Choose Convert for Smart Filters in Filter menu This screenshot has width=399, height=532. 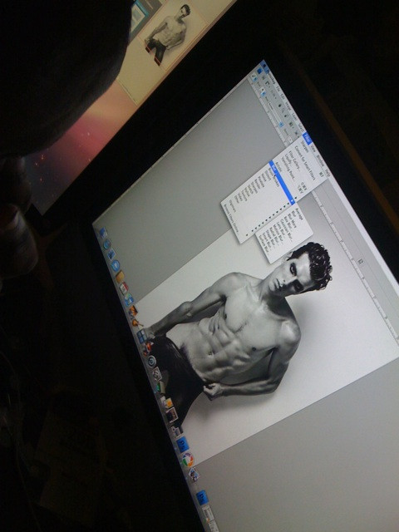[305, 163]
